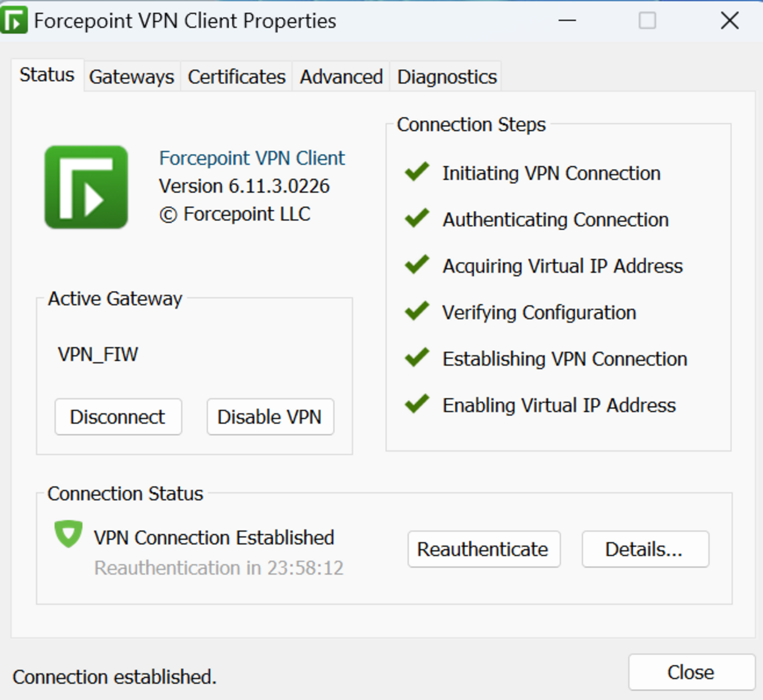Image resolution: width=763 pixels, height=700 pixels.
Task: Click the VPN Connection Established text
Action: 214,538
